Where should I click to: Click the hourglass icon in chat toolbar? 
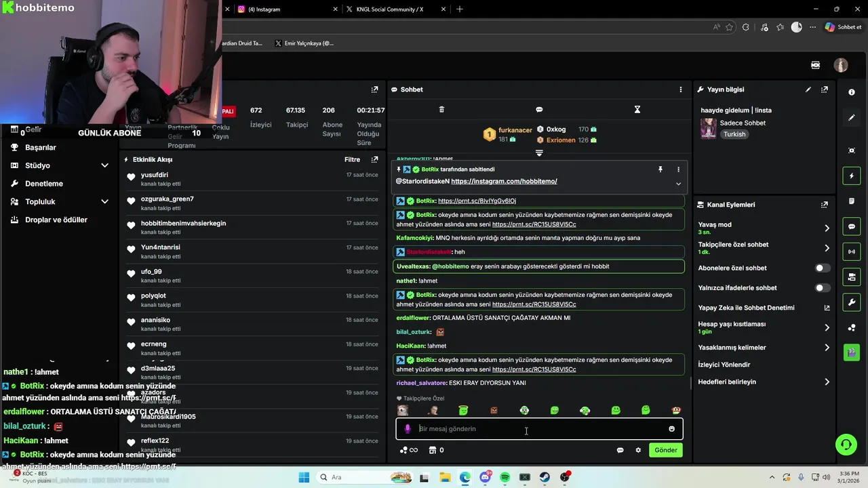(x=637, y=109)
